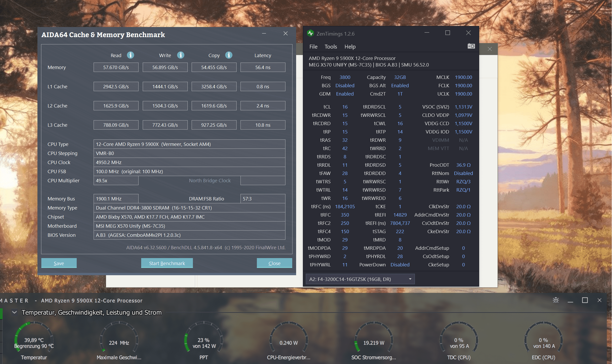Click the Save button in AIDA64
This screenshot has width=612, height=364.
(59, 263)
